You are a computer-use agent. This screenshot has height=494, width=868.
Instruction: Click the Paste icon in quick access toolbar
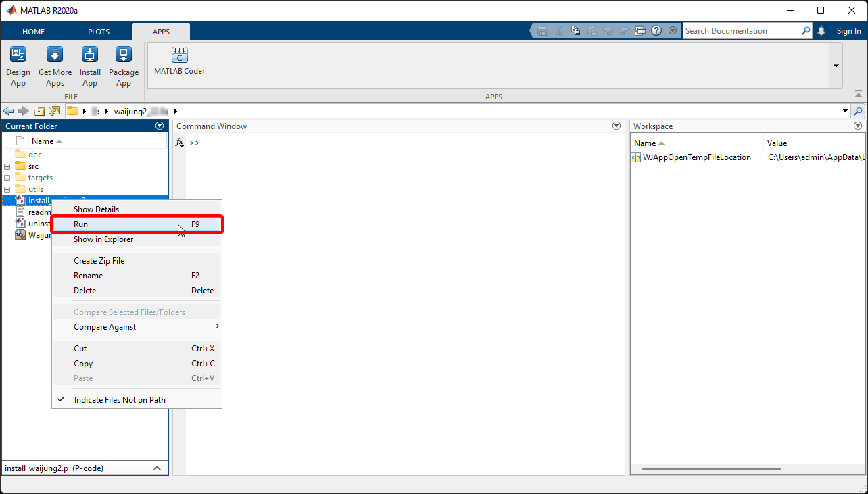coord(592,31)
